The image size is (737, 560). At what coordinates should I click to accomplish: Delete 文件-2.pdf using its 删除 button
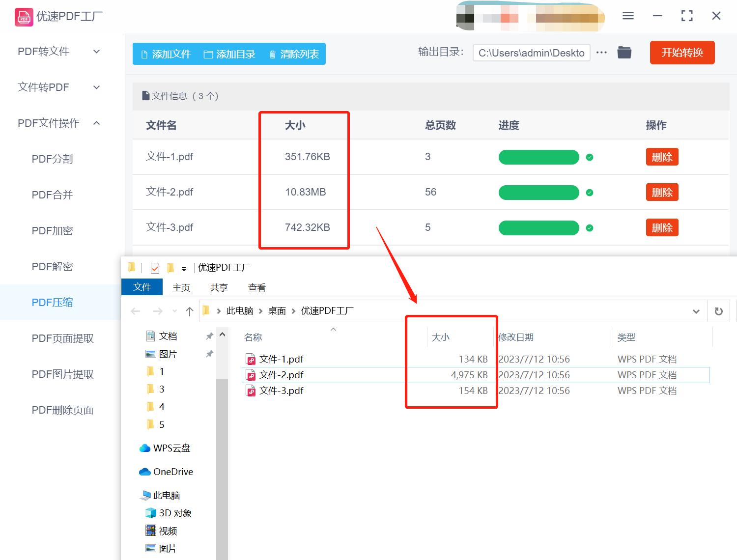click(662, 192)
